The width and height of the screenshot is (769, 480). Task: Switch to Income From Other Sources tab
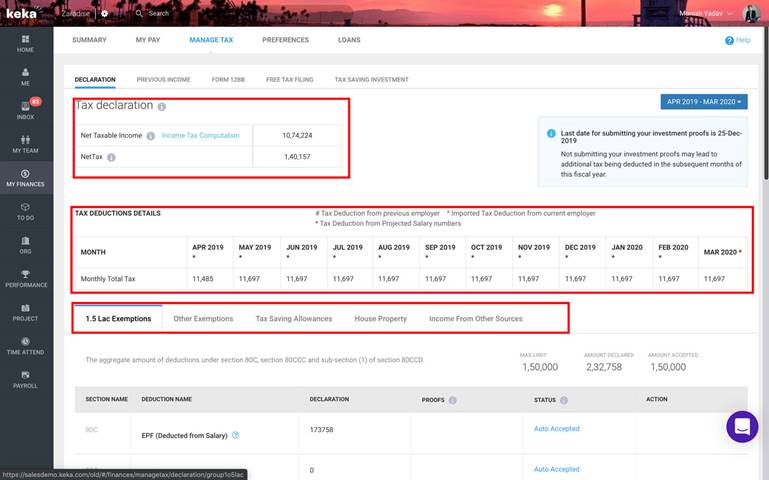(476, 319)
